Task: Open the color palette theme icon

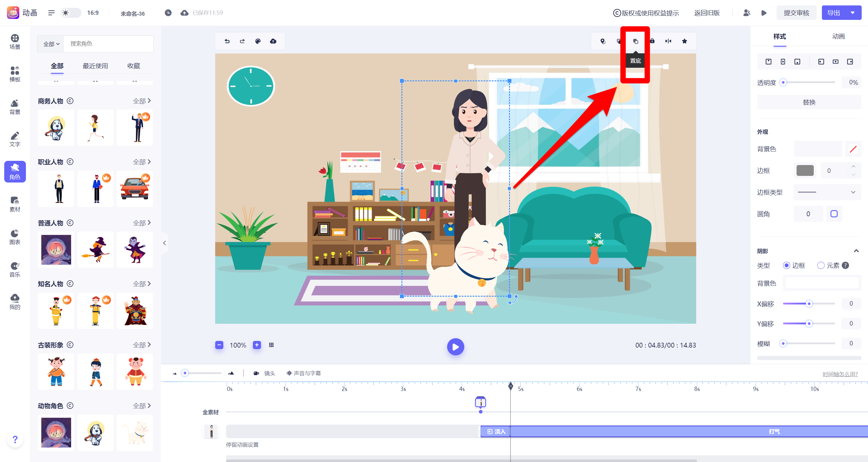Action: tap(258, 41)
